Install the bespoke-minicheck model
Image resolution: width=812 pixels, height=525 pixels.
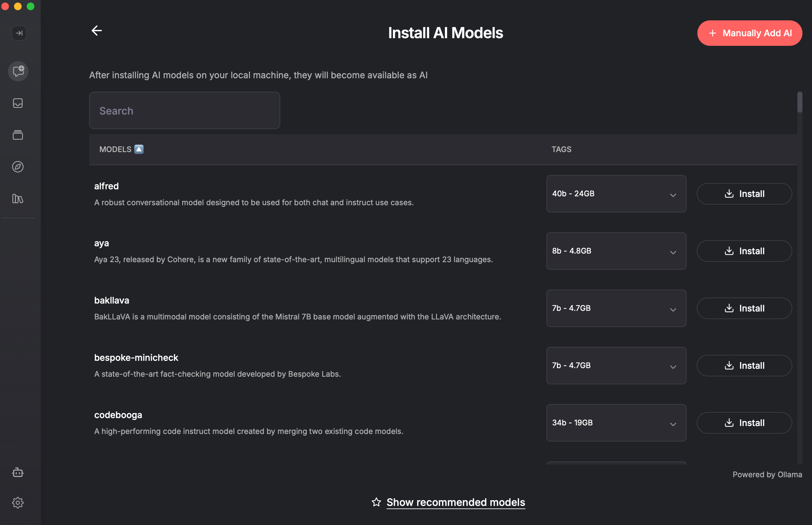coord(744,366)
